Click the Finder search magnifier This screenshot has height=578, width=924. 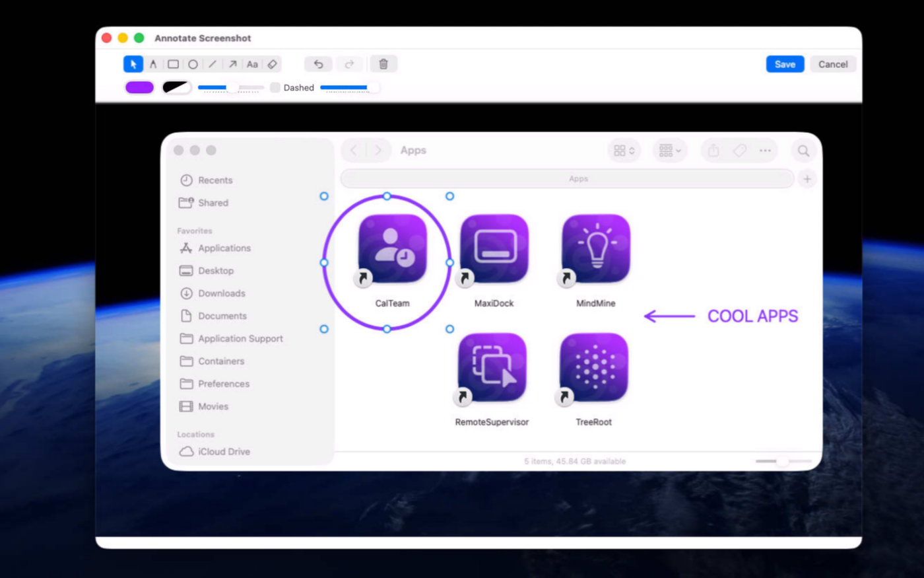[803, 151]
